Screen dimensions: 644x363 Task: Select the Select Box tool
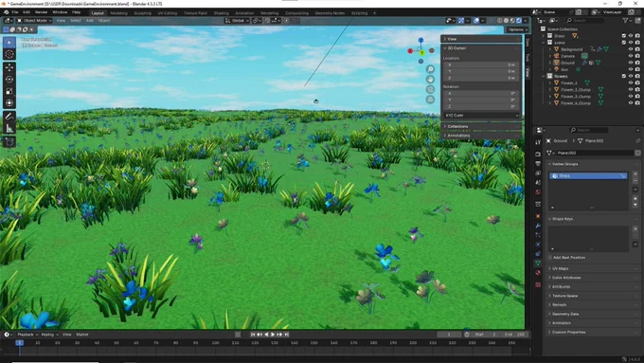pyautogui.click(x=9, y=43)
